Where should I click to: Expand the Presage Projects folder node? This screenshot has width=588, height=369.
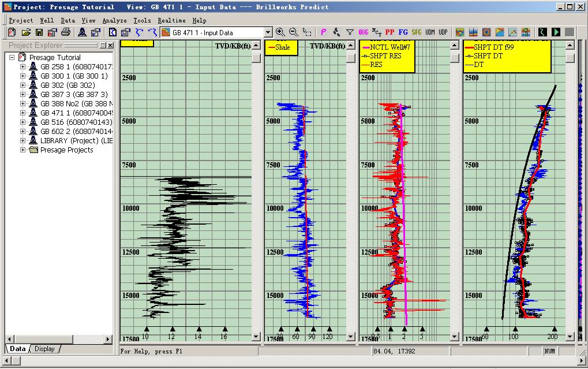23,150
